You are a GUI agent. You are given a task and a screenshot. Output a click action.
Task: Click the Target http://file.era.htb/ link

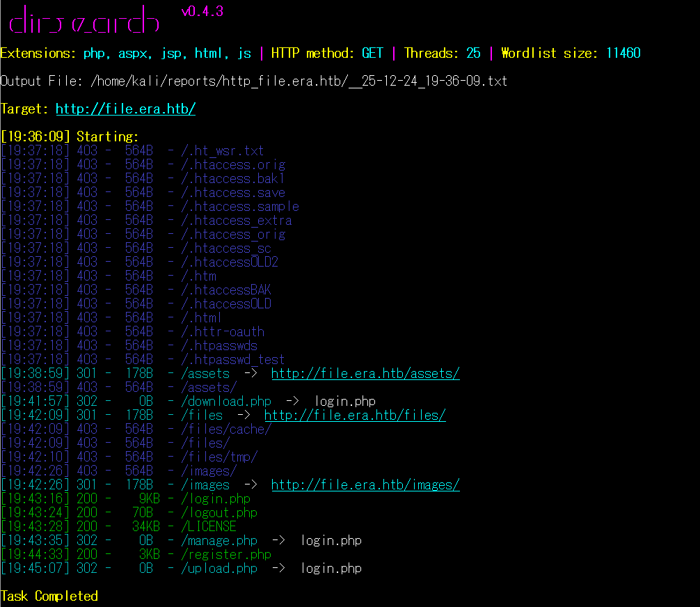point(125,109)
